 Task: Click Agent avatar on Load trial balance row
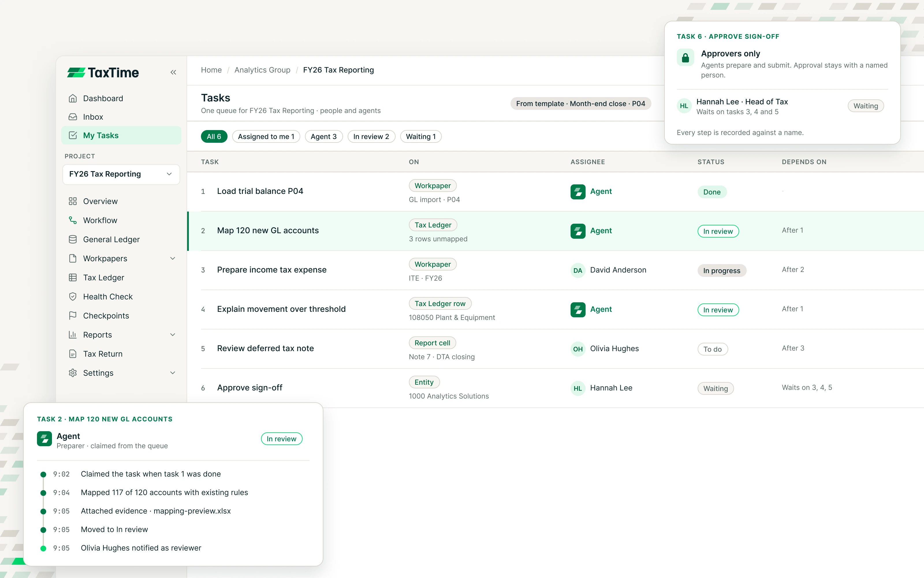pyautogui.click(x=578, y=192)
